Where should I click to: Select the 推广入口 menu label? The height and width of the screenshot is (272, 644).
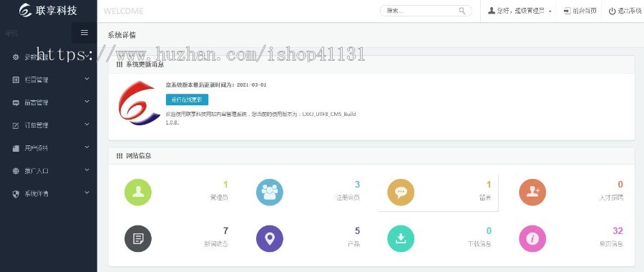pos(36,171)
